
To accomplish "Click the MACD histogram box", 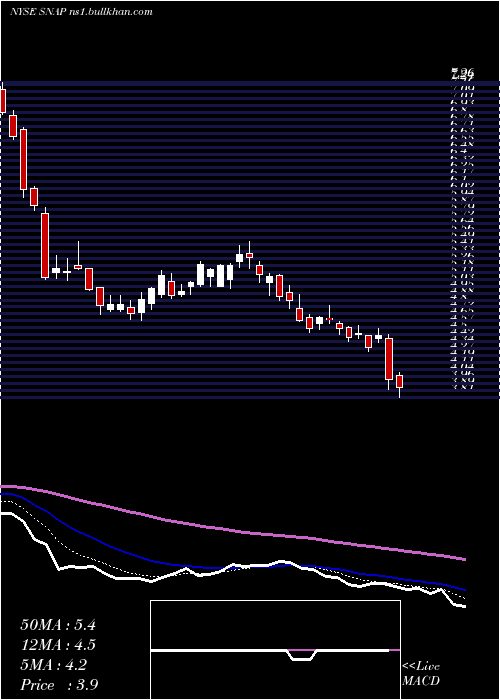I will click(275, 650).
